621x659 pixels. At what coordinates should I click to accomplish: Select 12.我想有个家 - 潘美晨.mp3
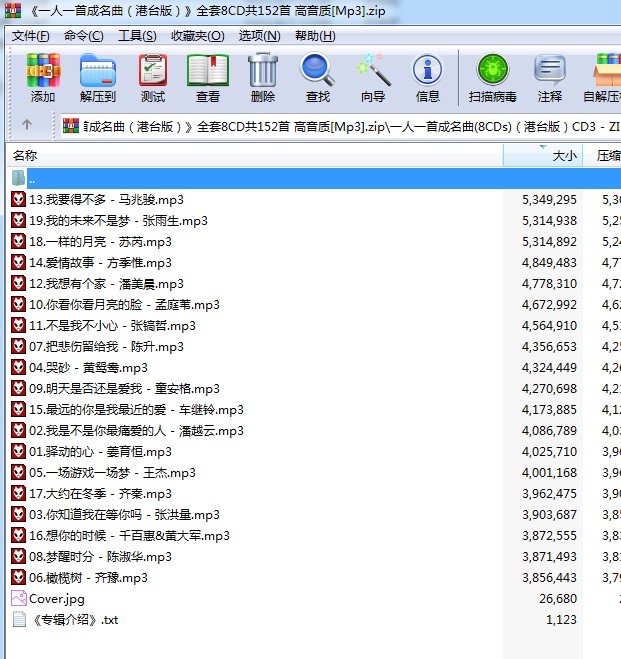coord(107,284)
